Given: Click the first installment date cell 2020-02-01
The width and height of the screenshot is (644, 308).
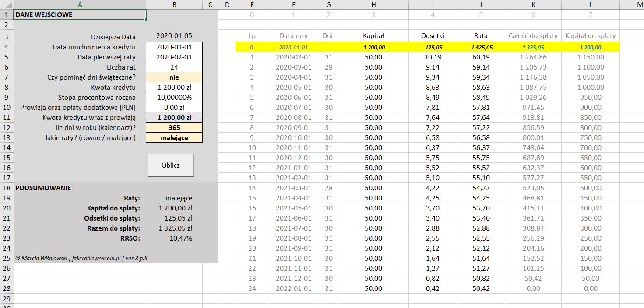Looking at the screenshot, I should click(174, 57).
